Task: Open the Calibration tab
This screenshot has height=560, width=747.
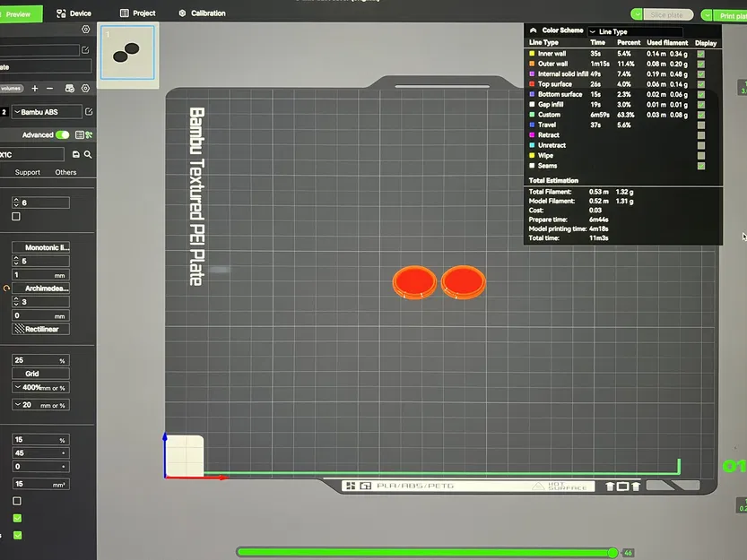Action: pyautogui.click(x=203, y=13)
